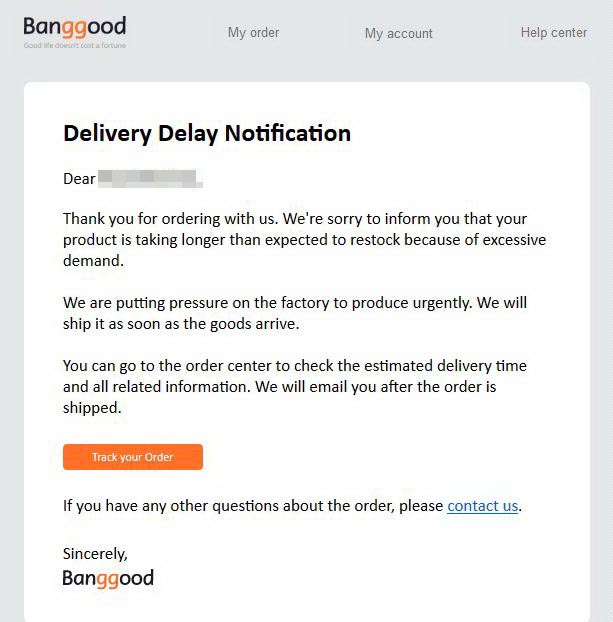
Task: Click the Sincerely closing text
Action: [x=95, y=553]
